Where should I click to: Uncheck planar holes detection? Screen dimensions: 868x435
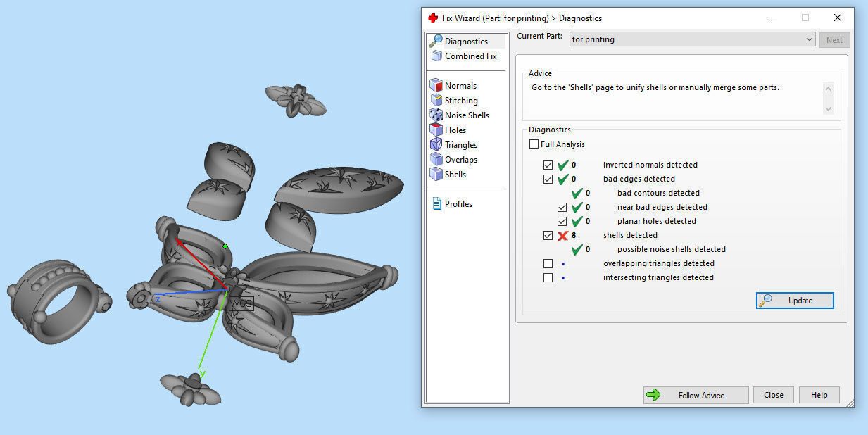pos(562,221)
